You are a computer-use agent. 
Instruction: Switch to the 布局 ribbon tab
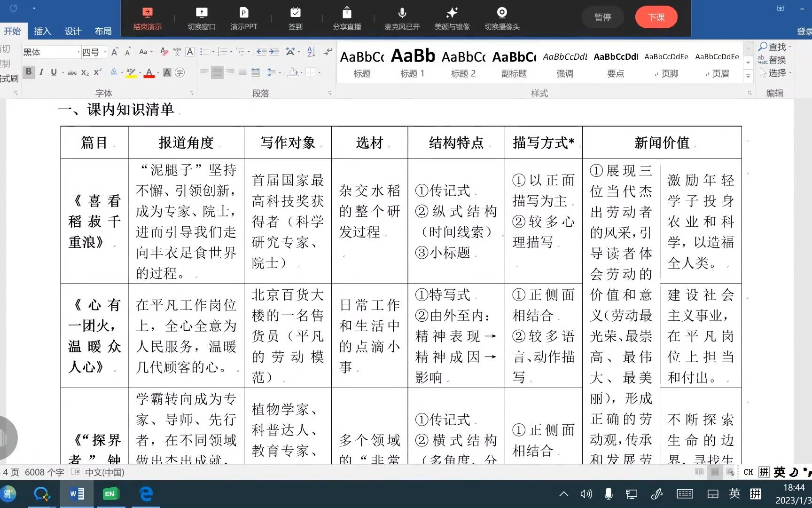pyautogui.click(x=103, y=31)
